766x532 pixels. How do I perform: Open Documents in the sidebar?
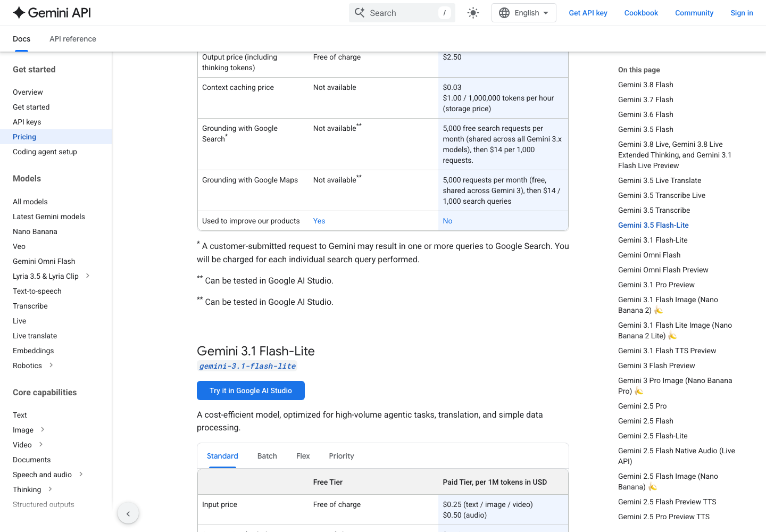click(32, 460)
